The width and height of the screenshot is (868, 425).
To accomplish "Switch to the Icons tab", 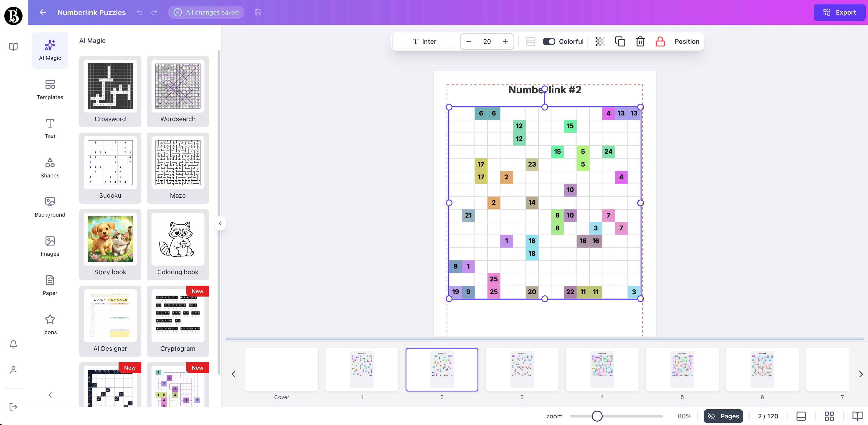I will (50, 324).
